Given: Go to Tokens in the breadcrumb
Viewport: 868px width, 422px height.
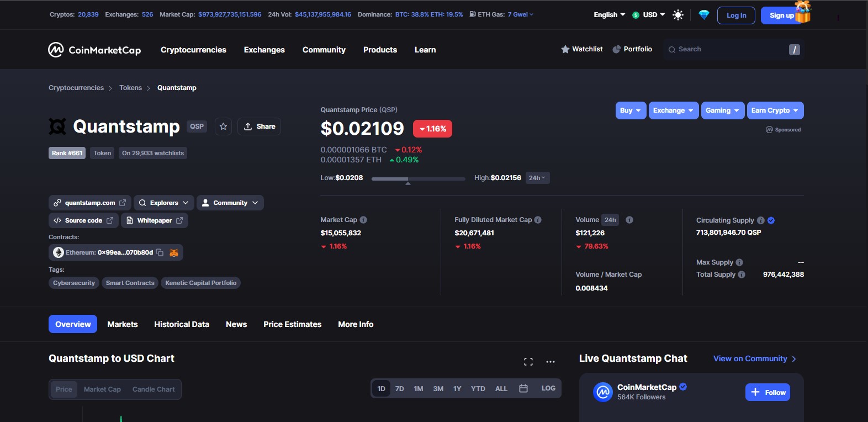Looking at the screenshot, I should coord(130,88).
